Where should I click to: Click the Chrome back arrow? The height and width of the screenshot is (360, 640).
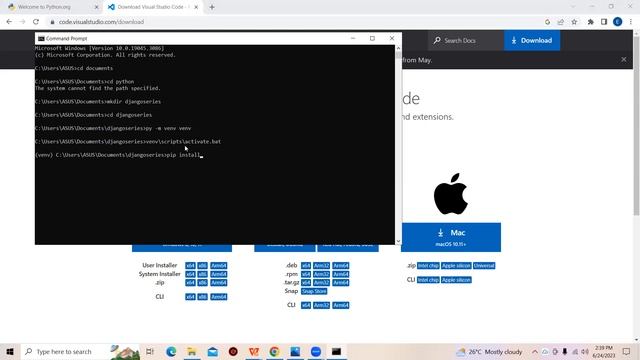(9, 22)
